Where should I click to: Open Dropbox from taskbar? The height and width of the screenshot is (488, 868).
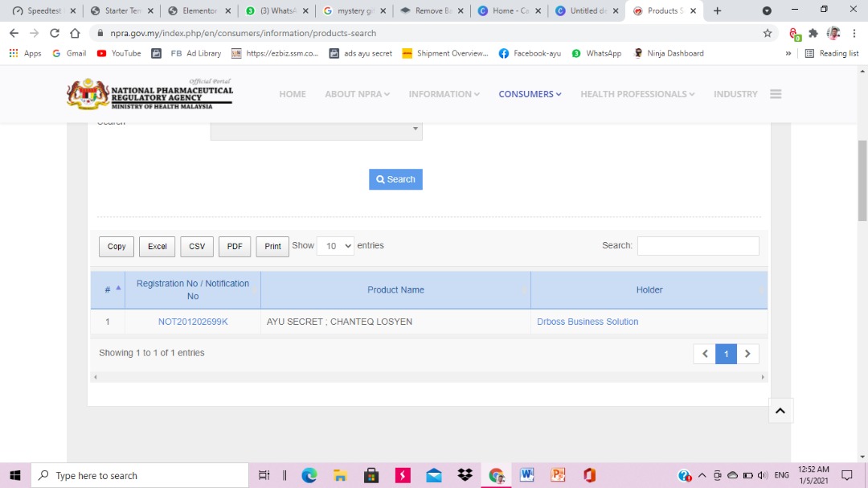click(465, 475)
